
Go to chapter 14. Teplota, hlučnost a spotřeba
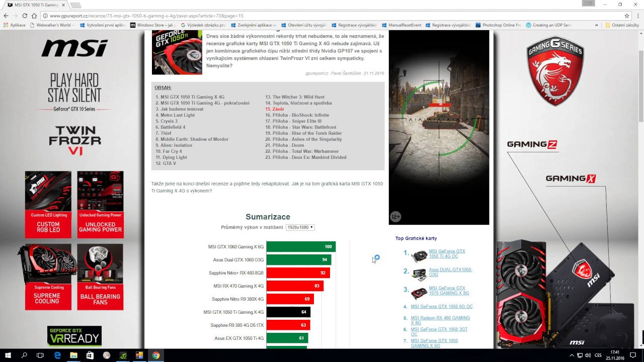click(298, 103)
